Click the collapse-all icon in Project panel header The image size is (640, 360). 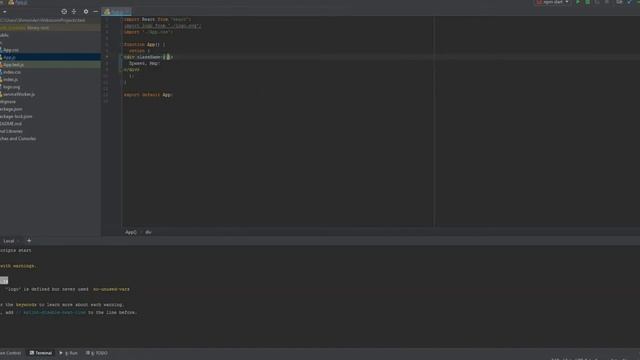(74, 11)
